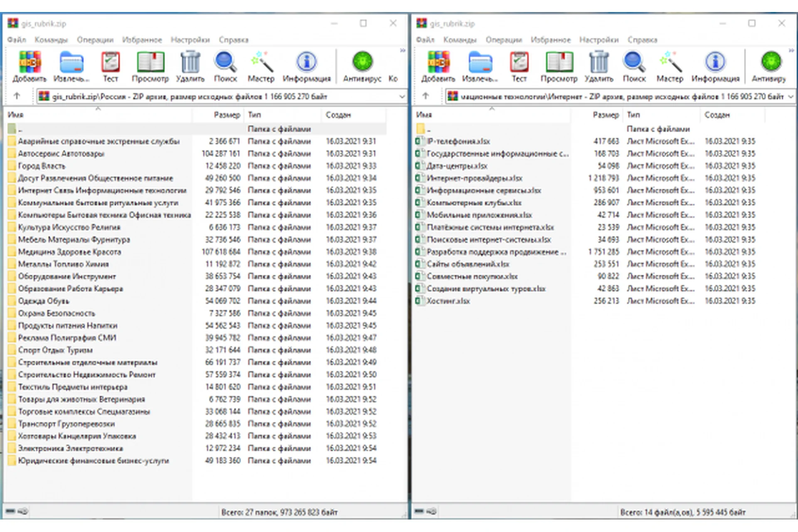Sort right list by Имя column header
This screenshot has height=532, width=798.
pos(424,115)
